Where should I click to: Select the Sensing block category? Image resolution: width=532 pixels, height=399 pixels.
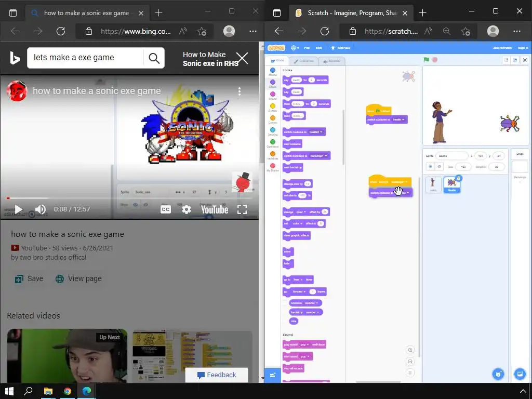273,131
